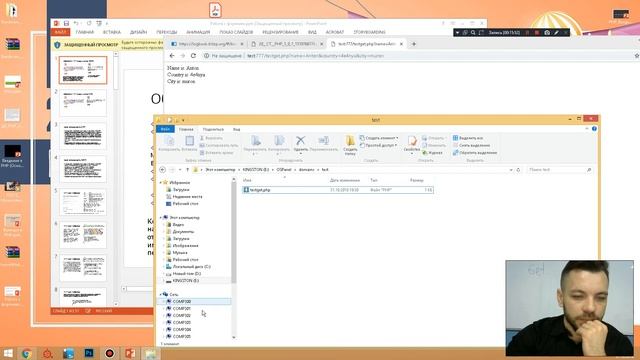Viewport: 640px width, 360px height.
Task: Open PowerPoint from the Windows taskbar
Action: tap(130, 353)
